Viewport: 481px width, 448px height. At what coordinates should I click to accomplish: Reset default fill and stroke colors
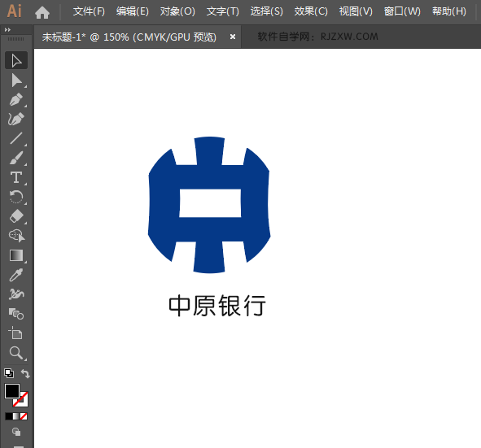tap(9, 373)
